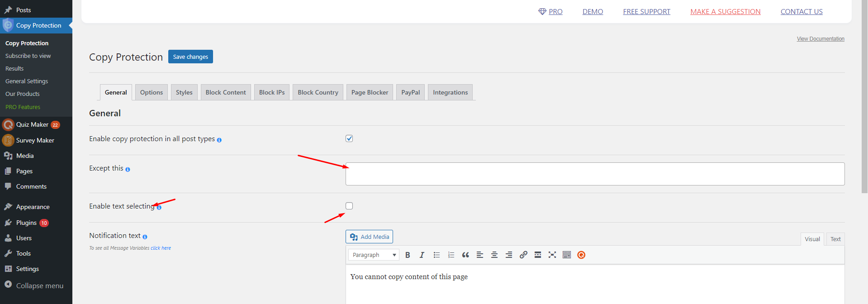Click info icon next to Except this
This screenshot has width=868, height=304.
pyautogui.click(x=128, y=169)
